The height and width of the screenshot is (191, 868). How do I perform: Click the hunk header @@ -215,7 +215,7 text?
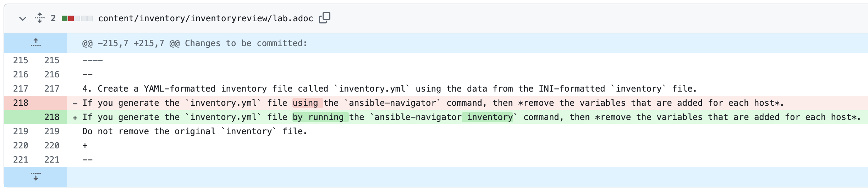(194, 43)
